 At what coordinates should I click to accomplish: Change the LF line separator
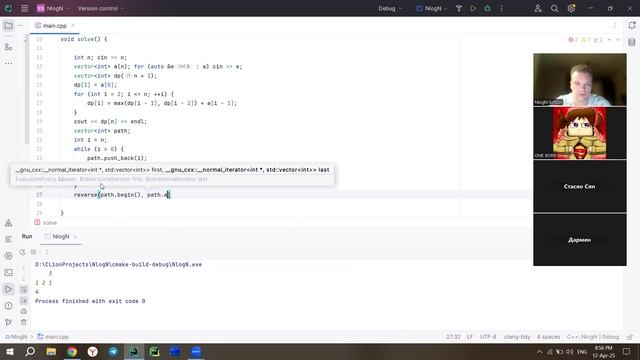[470, 337]
